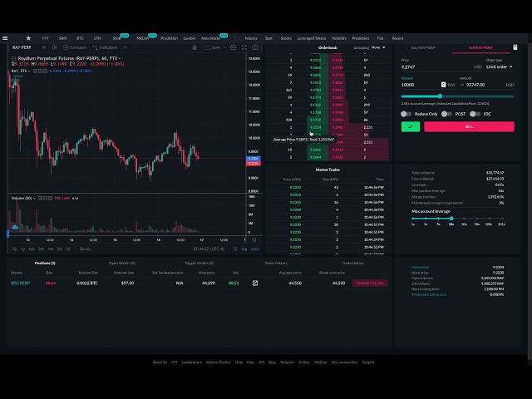Click the favorites star icon

pos(28,38)
